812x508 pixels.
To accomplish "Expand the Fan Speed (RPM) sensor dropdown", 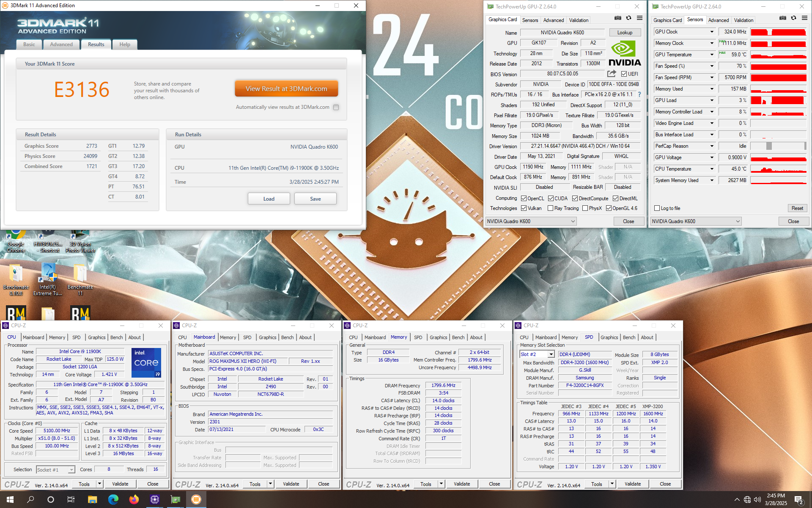I will click(x=712, y=77).
